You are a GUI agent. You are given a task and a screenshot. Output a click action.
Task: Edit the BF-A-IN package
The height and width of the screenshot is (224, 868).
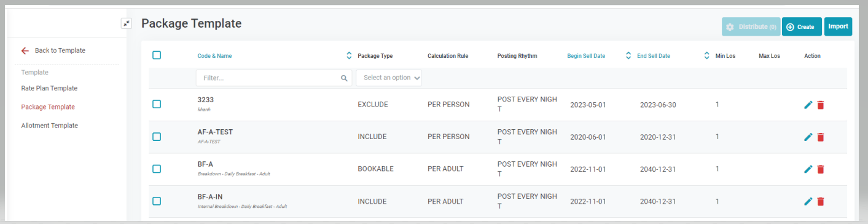click(x=808, y=201)
